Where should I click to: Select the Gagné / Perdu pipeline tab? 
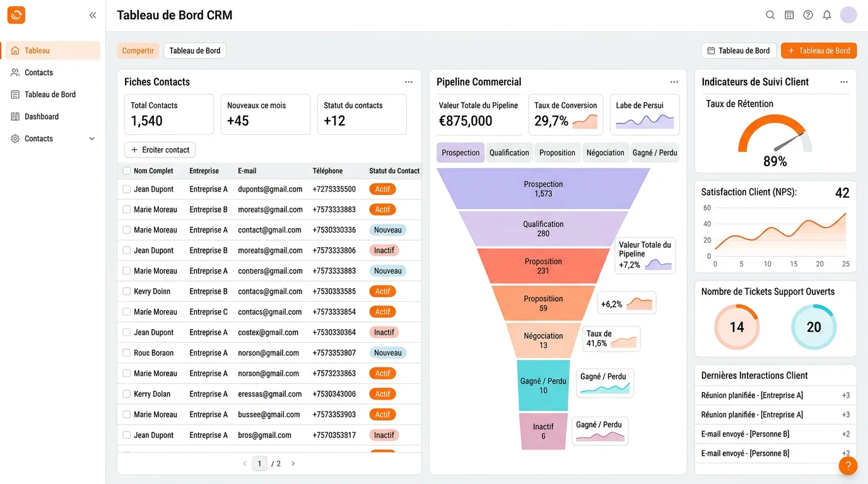tap(655, 153)
